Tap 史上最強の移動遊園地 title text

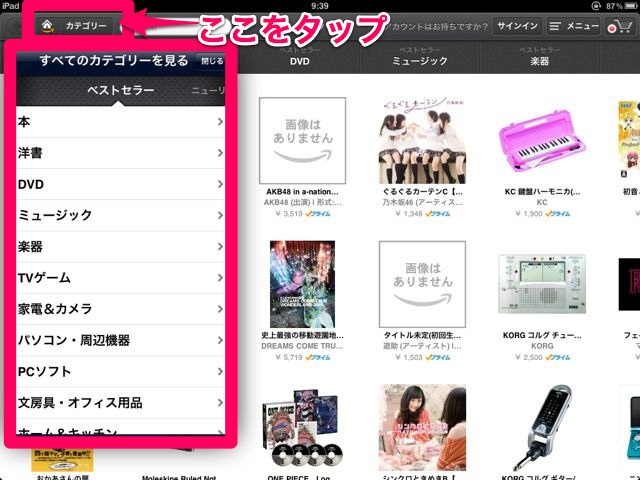pos(302,335)
